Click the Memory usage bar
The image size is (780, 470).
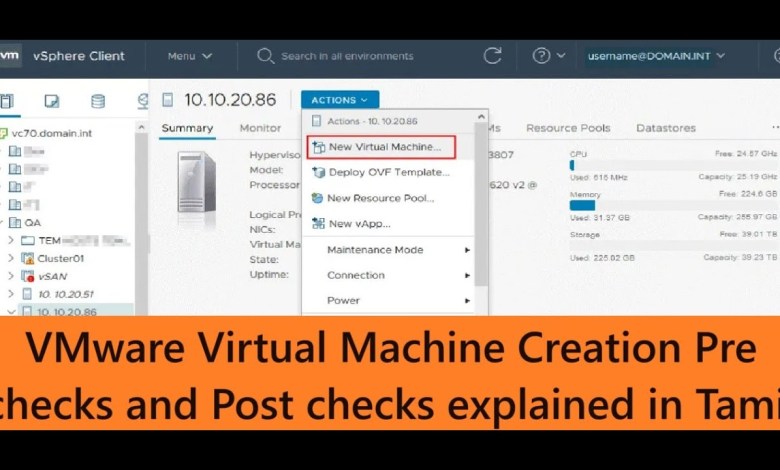click(673, 205)
